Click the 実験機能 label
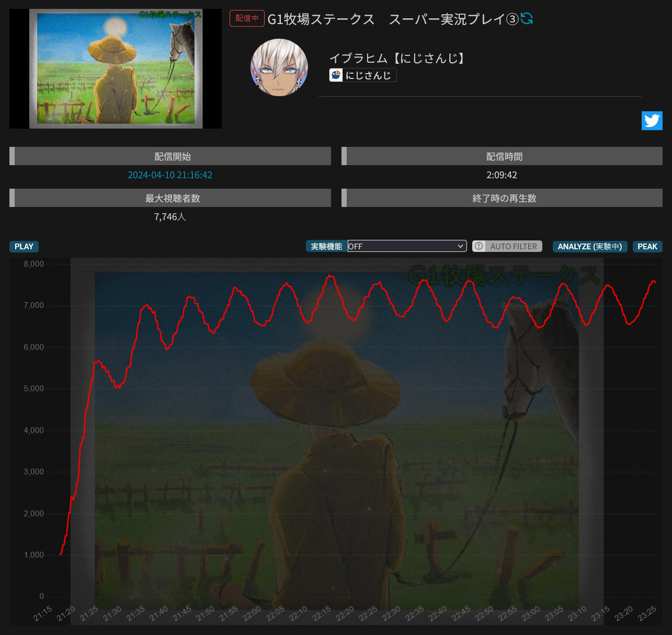 point(326,247)
